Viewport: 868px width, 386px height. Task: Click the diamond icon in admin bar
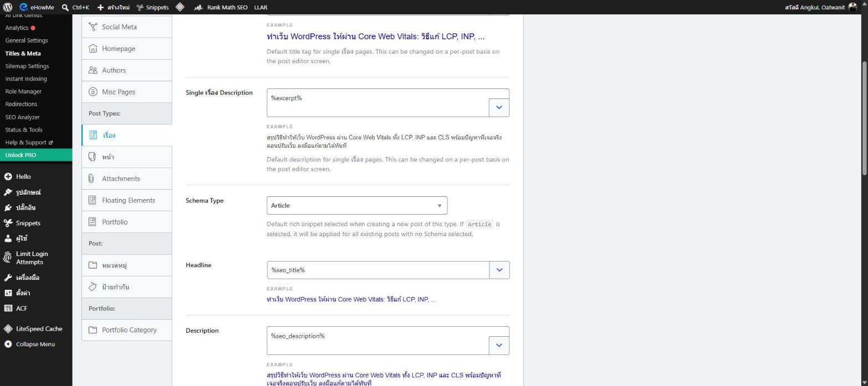[x=180, y=7]
